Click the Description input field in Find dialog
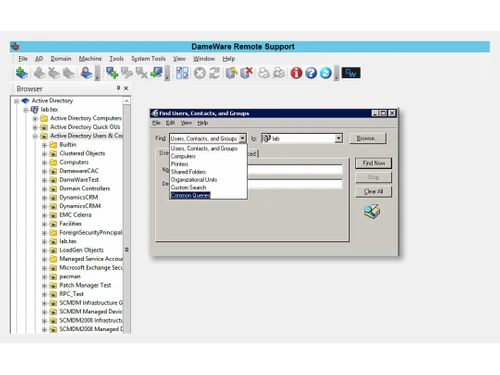This screenshot has height=375, width=500. click(295, 184)
